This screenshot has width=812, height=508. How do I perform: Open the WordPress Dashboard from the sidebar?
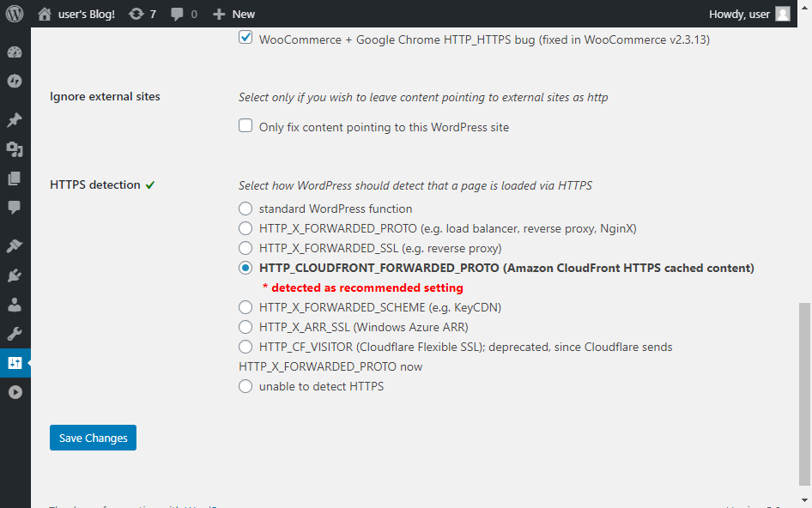coord(15,51)
